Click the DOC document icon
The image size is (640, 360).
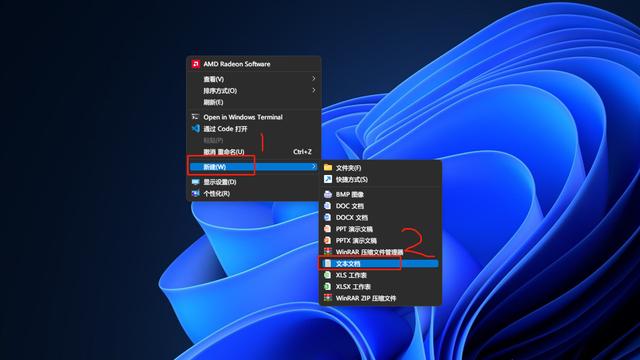click(x=327, y=205)
